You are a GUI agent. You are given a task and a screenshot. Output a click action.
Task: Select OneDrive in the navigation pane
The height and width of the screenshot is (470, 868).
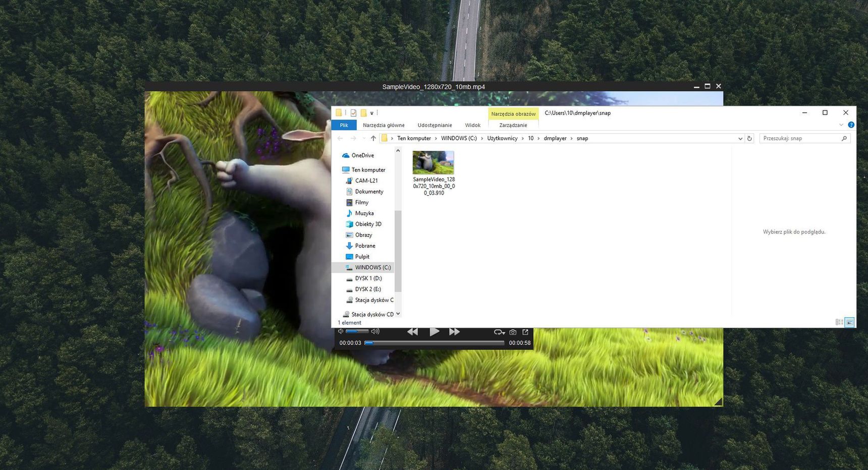(358, 155)
